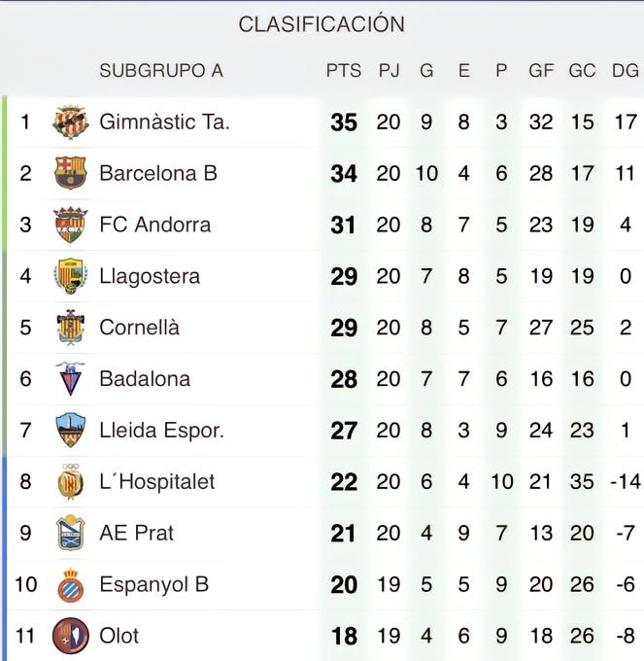Image resolution: width=644 pixels, height=661 pixels.
Task: Click the Badalona club crest
Action: tap(70, 379)
